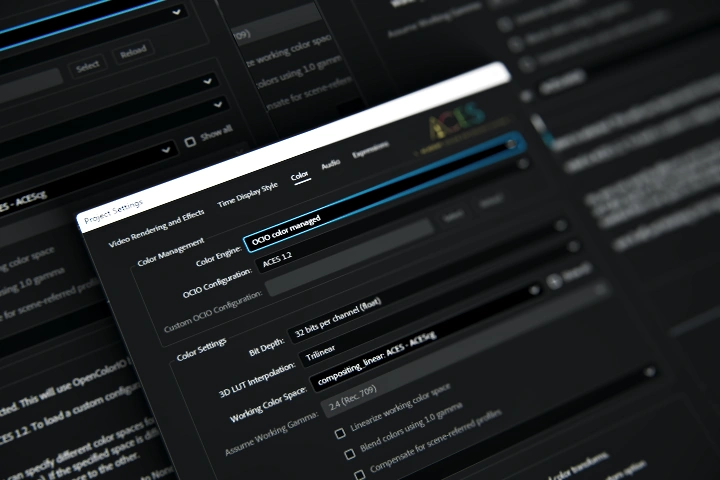Open the Video Rendering and Effects tab
720x480 pixels.
[x=156, y=228]
